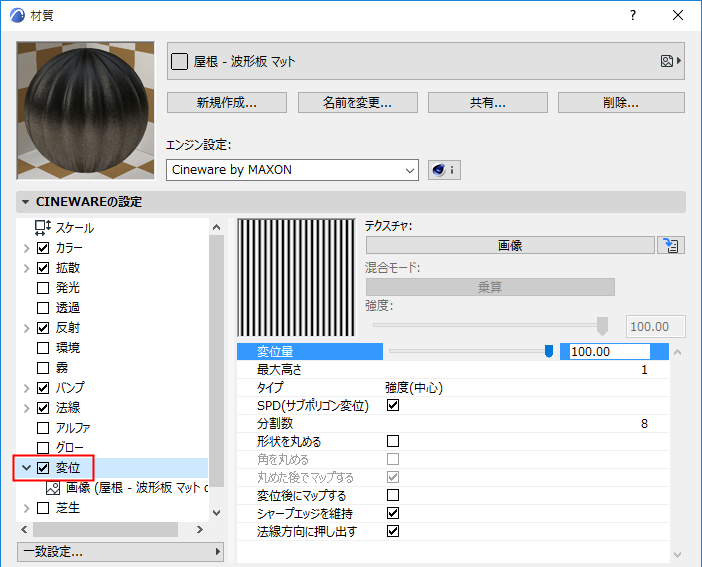This screenshot has height=567, width=702.
Task: Click the 共有... button
Action: pos(488,103)
